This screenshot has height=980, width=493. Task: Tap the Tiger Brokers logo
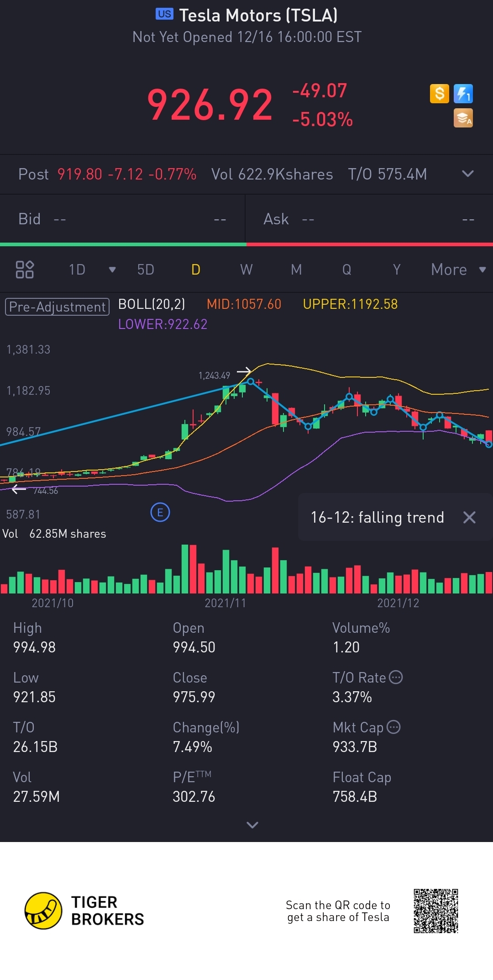84,911
